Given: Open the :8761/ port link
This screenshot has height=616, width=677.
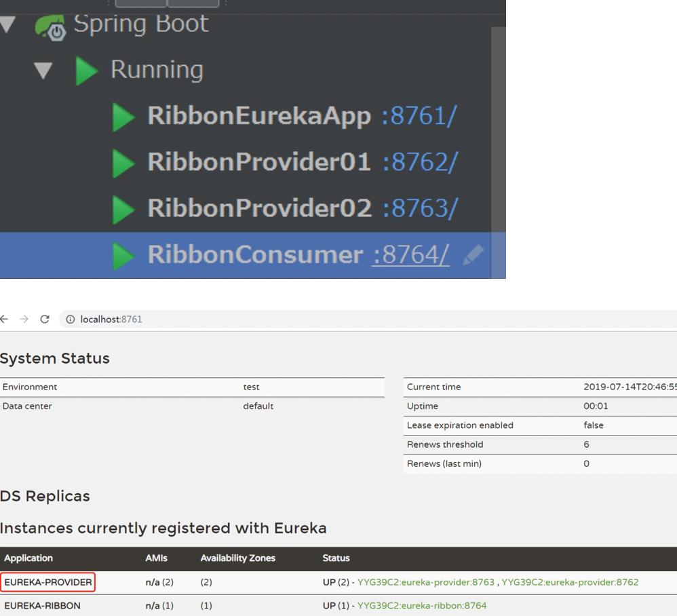Looking at the screenshot, I should (x=419, y=116).
